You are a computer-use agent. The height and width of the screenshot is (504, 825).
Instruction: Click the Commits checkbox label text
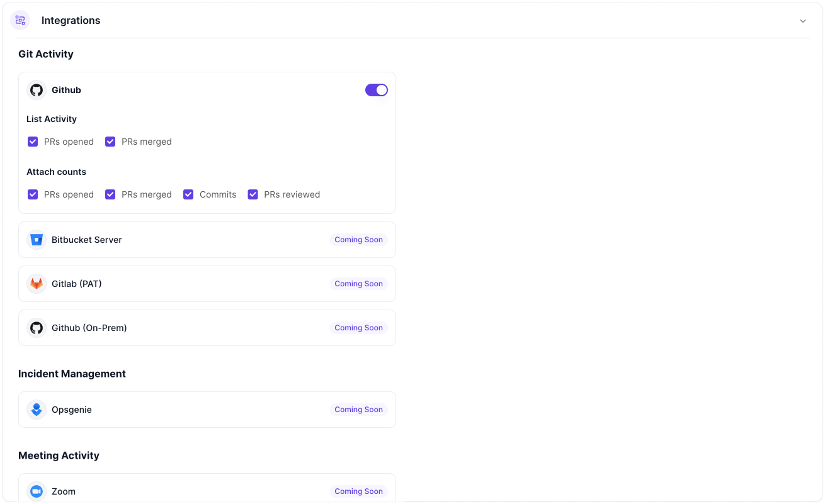pyautogui.click(x=218, y=194)
